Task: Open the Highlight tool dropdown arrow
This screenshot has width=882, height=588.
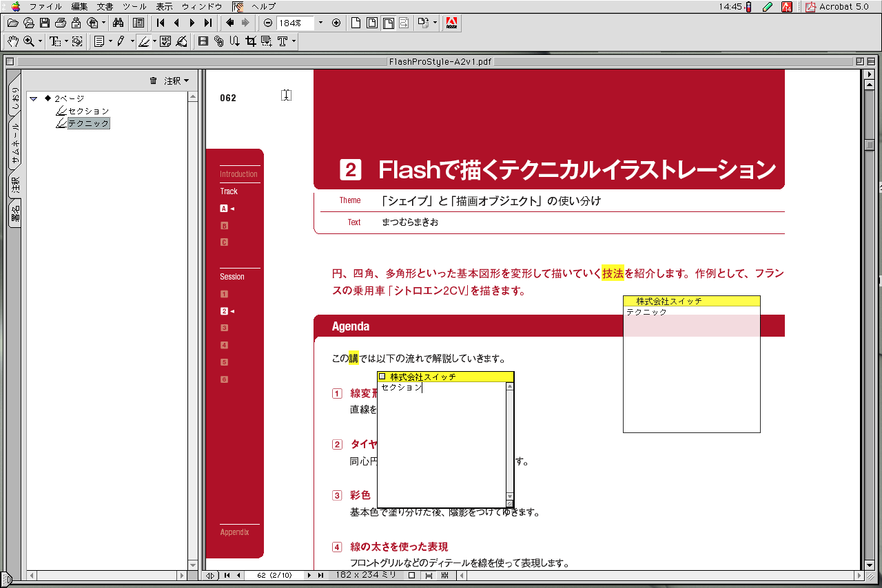Action: point(154,41)
